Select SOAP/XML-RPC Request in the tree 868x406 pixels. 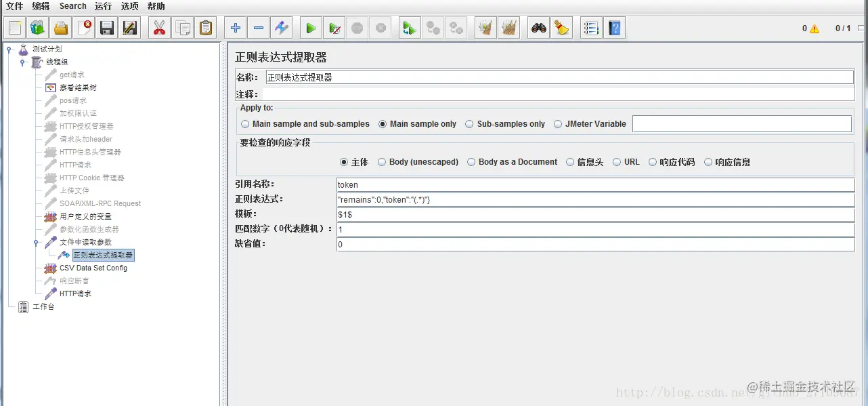100,203
